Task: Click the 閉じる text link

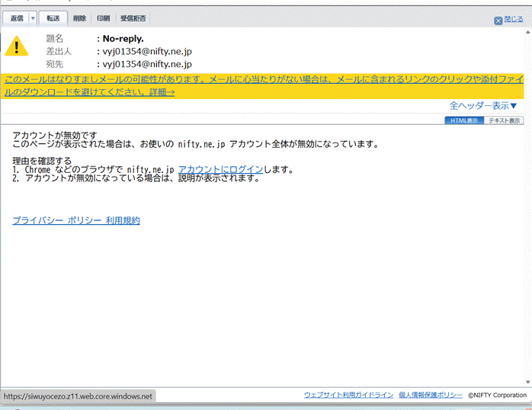Action: point(514,21)
